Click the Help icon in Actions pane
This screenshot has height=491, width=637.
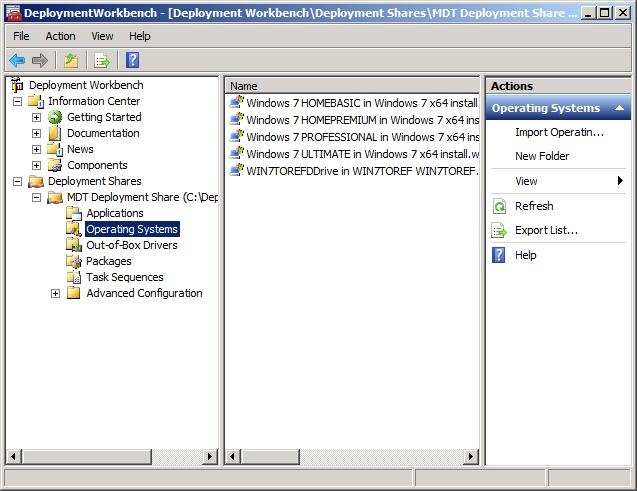[499, 255]
